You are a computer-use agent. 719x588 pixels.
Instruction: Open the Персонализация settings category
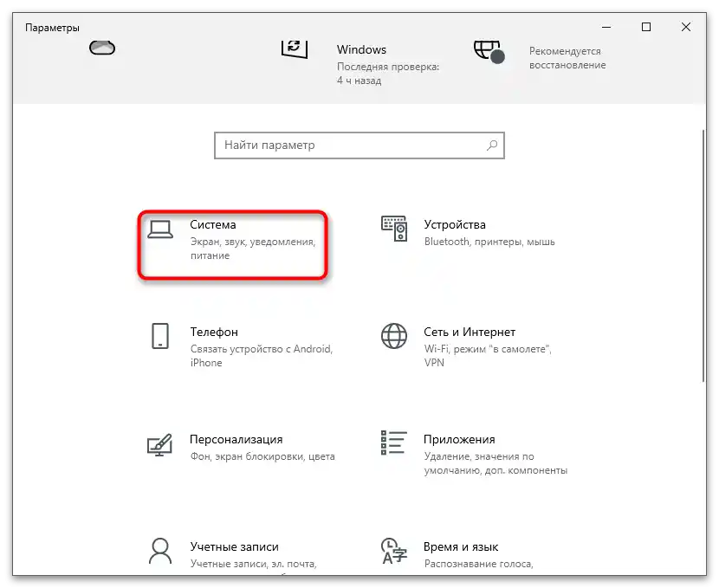pos(241,447)
